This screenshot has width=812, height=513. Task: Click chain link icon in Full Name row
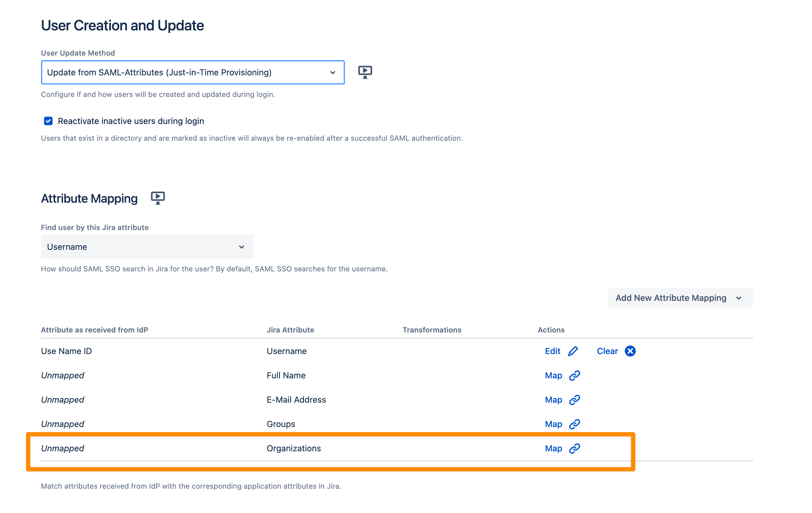click(575, 375)
